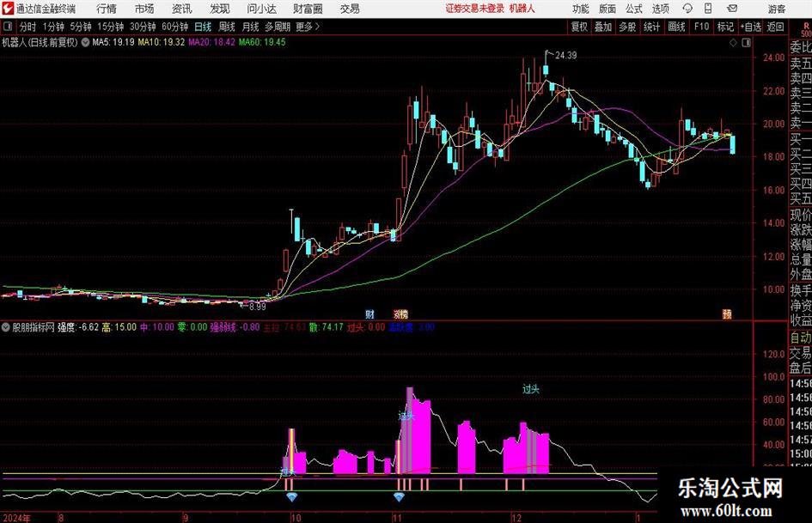Open the 问小达 menu
Image resolution: width=812 pixels, height=523 pixels.
pyautogui.click(x=261, y=9)
